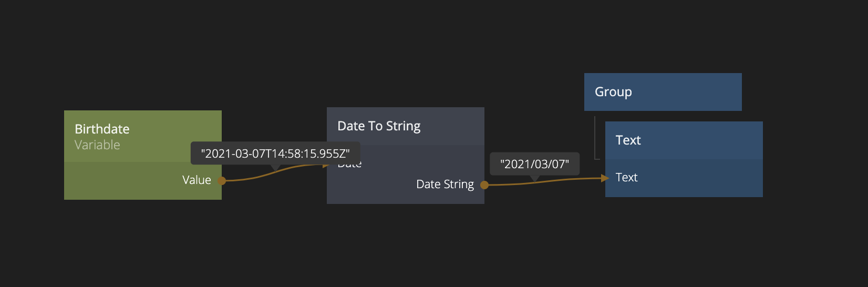Click the Text input label on Text node
Viewport: 868px width, 287px height.
coord(626,178)
